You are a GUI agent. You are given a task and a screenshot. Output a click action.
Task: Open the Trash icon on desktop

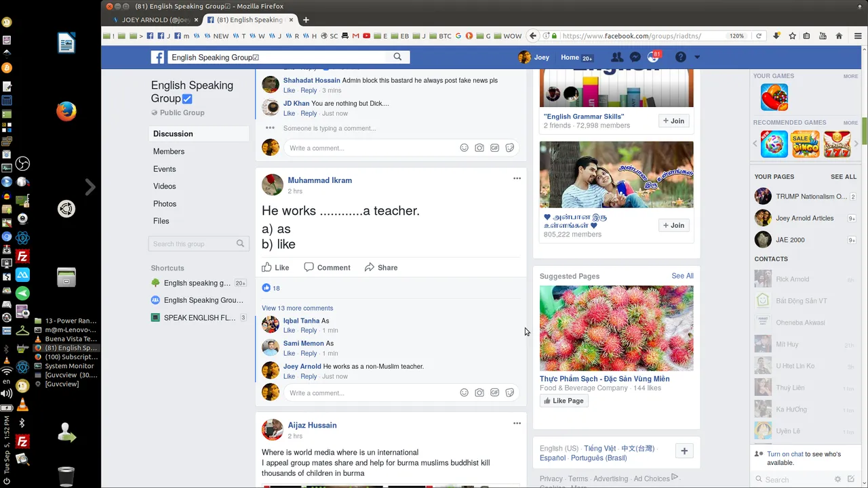point(66,476)
